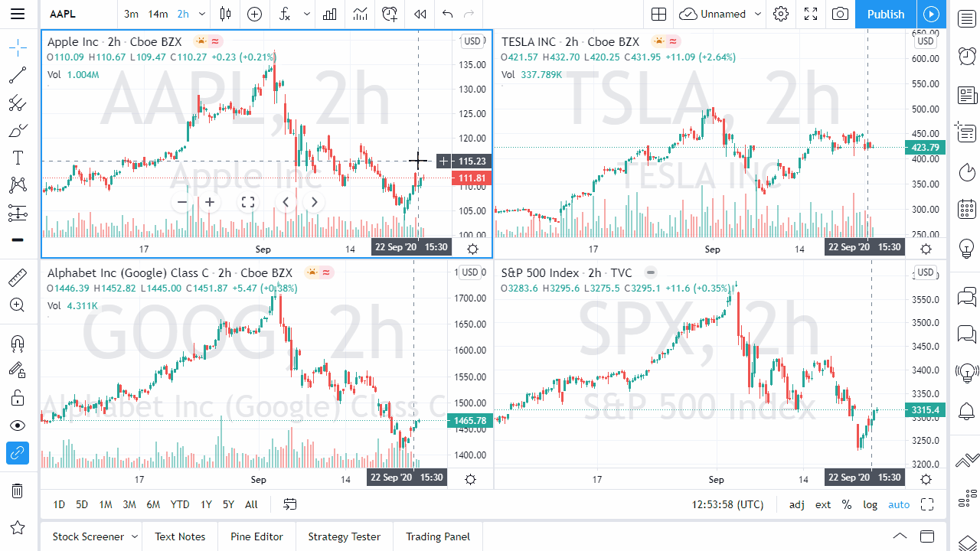Set range to 3M

(x=129, y=504)
